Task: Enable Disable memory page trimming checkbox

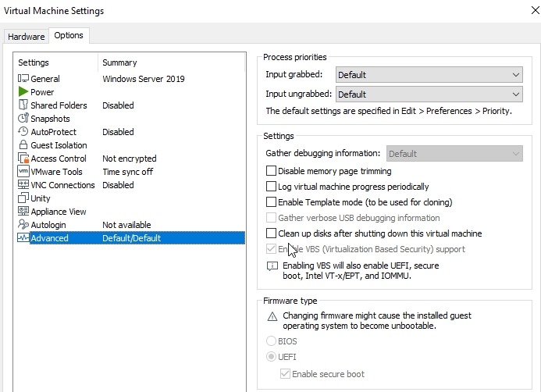Action: point(272,171)
